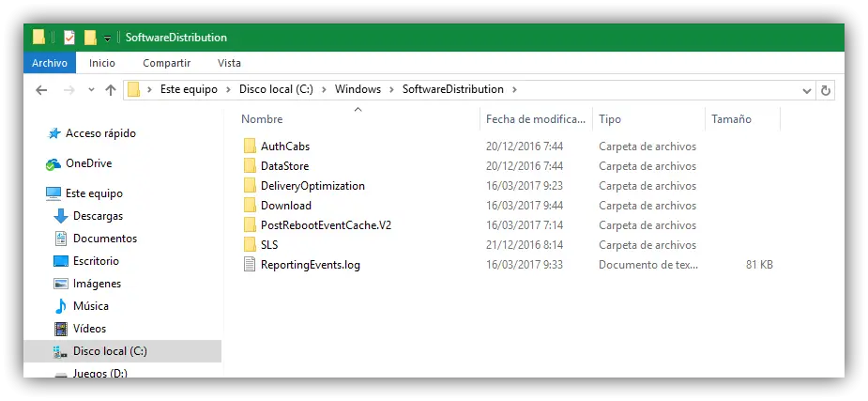Switch to the Compartir ribbon tab

(167, 63)
